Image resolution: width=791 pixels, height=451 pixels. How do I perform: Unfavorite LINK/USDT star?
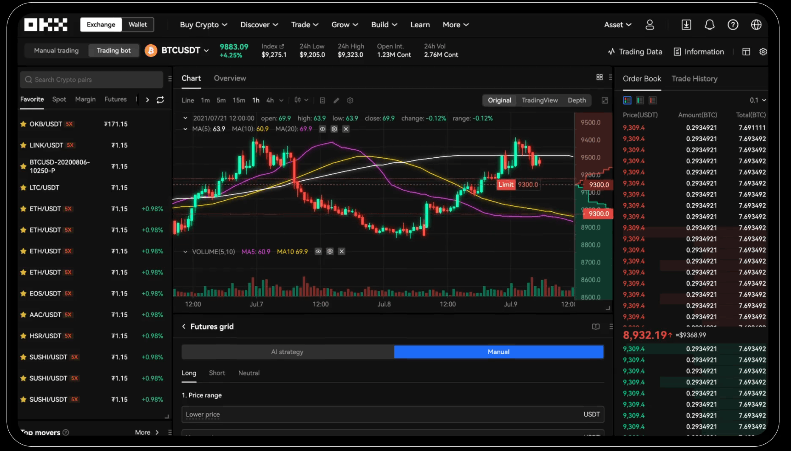[23, 145]
